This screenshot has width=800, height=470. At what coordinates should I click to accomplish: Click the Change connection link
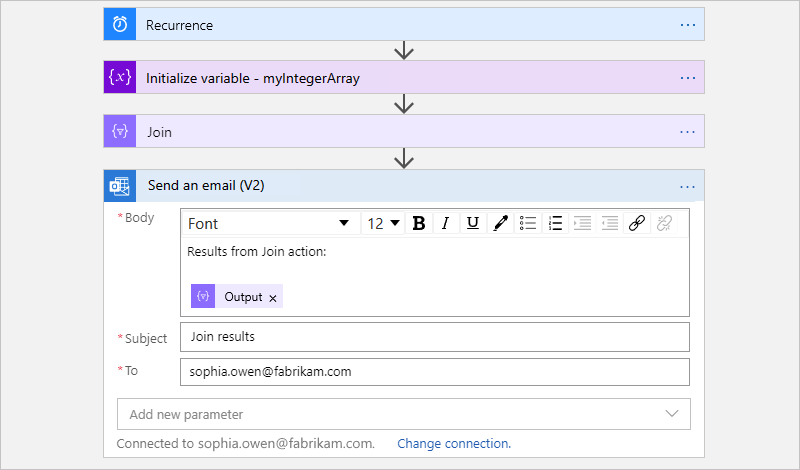(454, 443)
